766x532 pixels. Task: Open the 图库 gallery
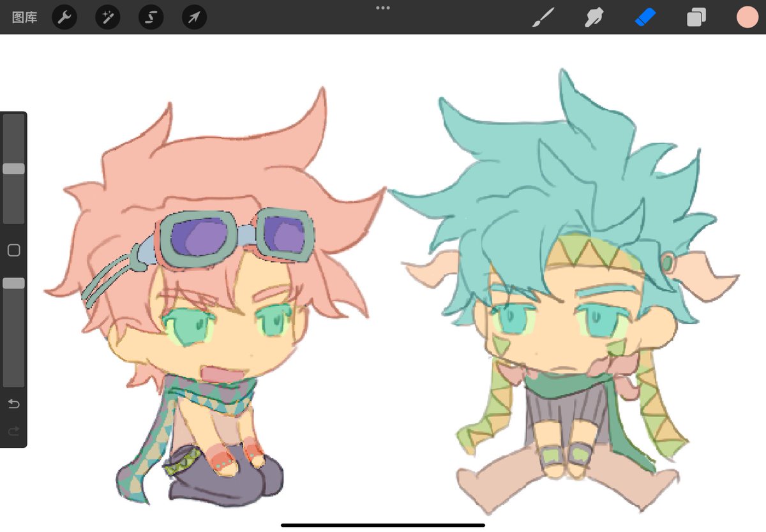point(25,17)
